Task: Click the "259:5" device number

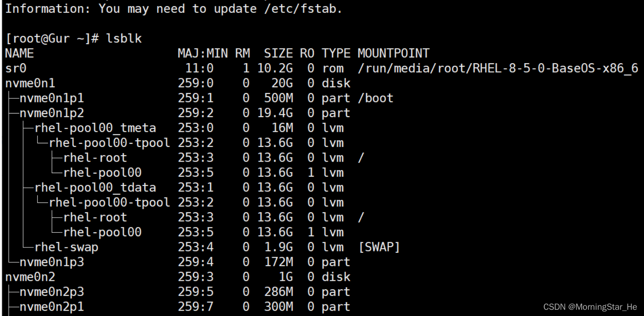Action: click(195, 292)
